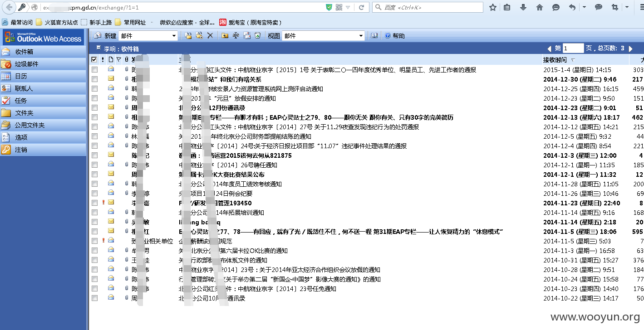Viewport: 644px width, 330px height.
Task: Open 帮助 help
Action: tap(395, 36)
